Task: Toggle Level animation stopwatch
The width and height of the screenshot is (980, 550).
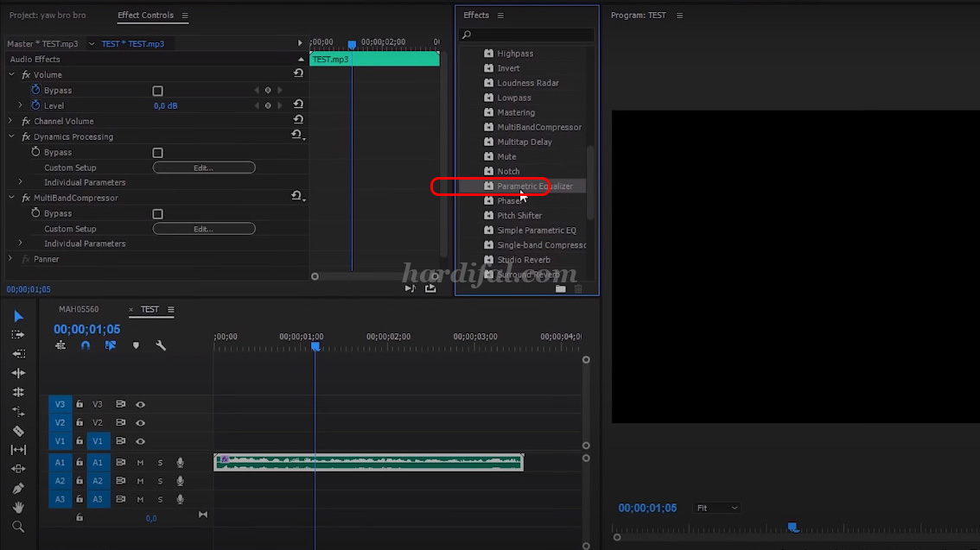Action: (x=35, y=105)
